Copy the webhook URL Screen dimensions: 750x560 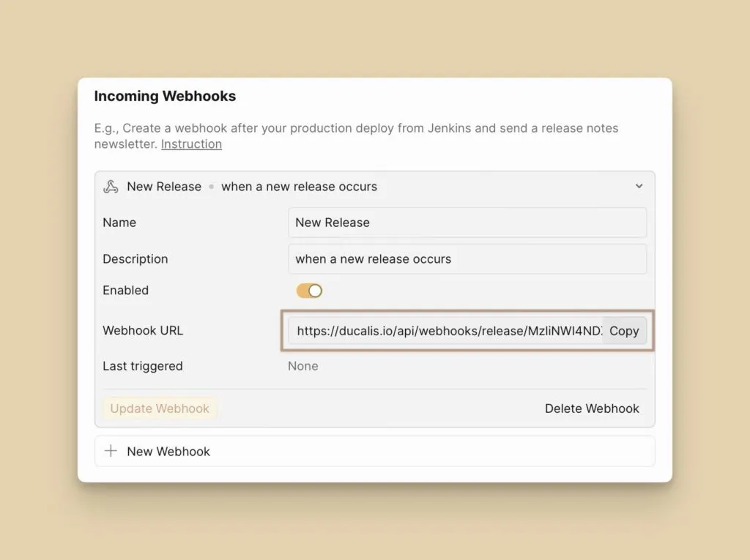(x=623, y=331)
